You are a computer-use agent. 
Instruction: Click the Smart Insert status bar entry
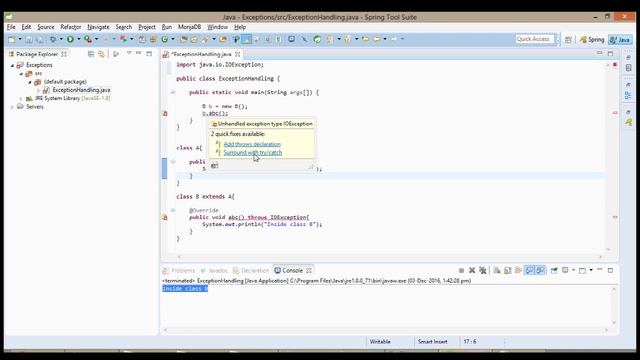point(432,342)
